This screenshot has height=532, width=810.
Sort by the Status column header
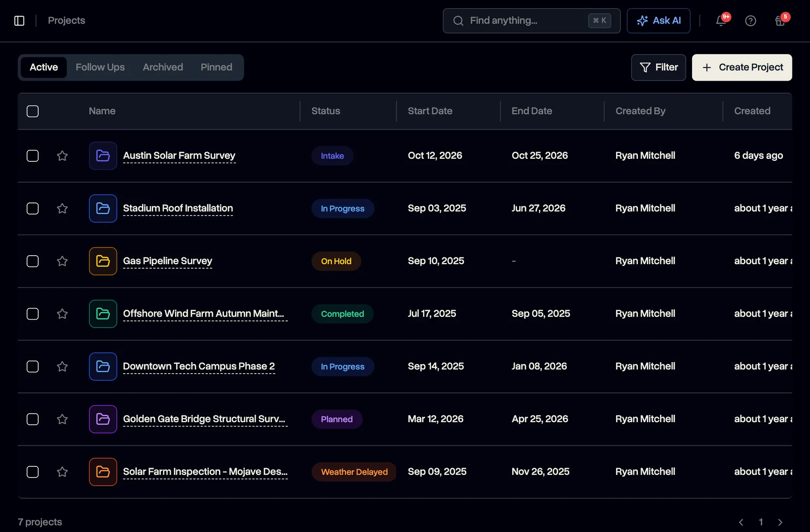tap(326, 111)
